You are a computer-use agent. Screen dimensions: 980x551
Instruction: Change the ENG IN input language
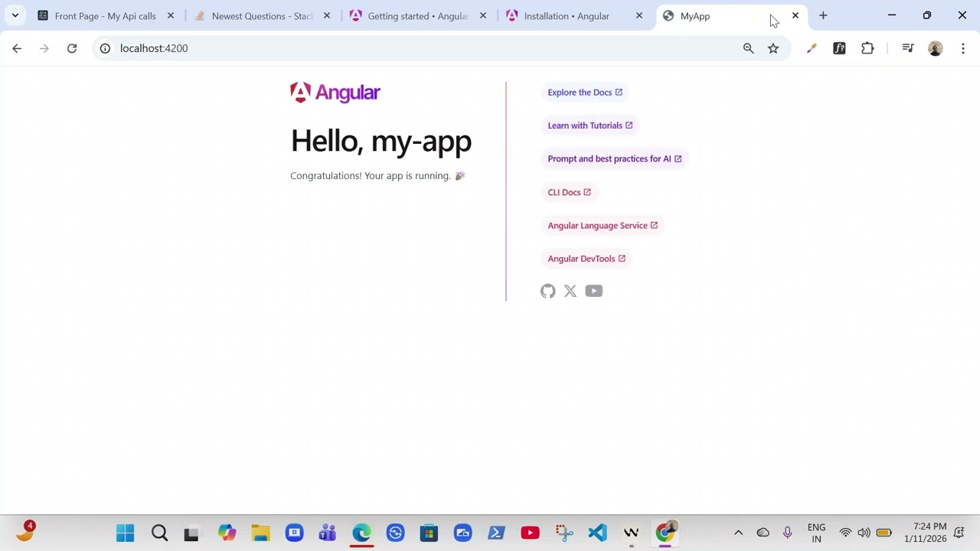point(816,533)
